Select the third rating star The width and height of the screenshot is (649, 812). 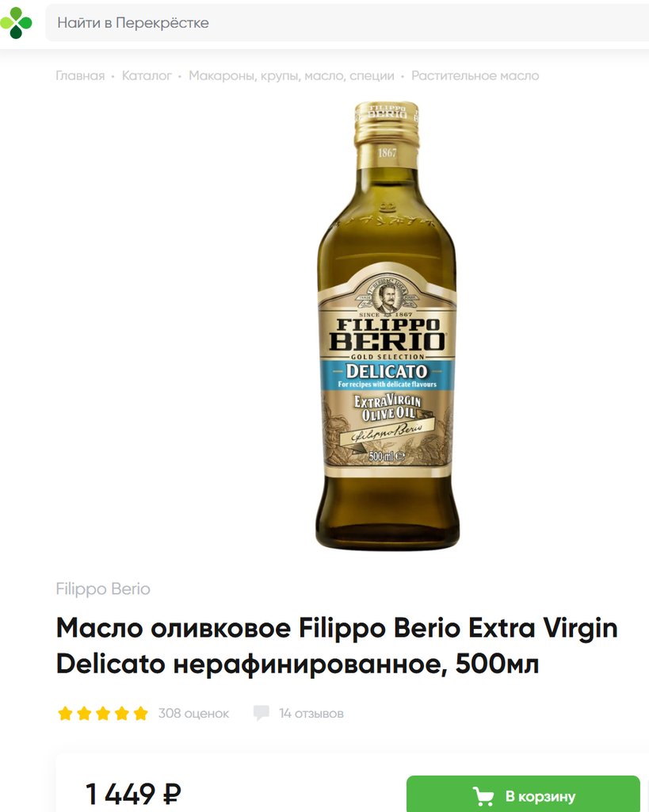pyautogui.click(x=103, y=714)
